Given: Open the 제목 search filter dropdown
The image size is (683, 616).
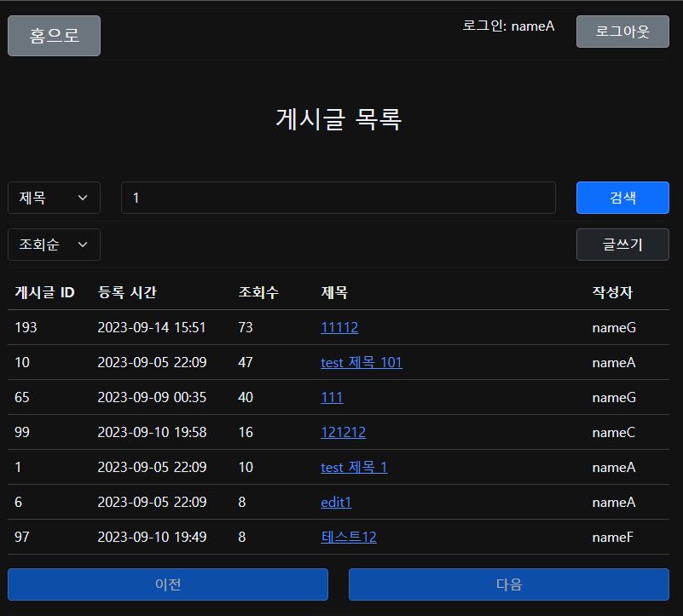Looking at the screenshot, I should 54,198.
